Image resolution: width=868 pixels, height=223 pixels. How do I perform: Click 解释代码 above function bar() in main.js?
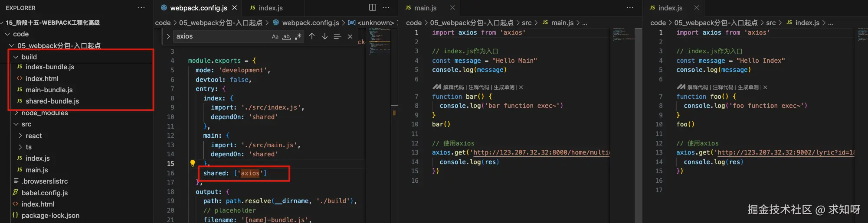[453, 87]
